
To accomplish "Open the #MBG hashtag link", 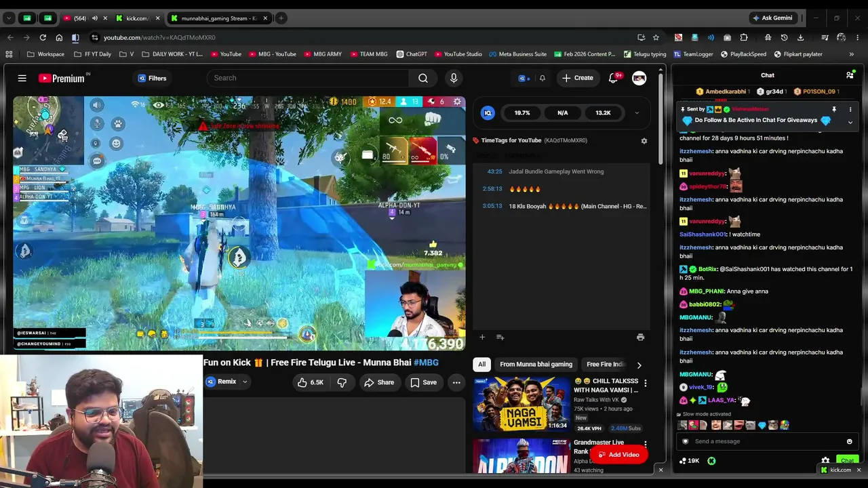I will [426, 363].
